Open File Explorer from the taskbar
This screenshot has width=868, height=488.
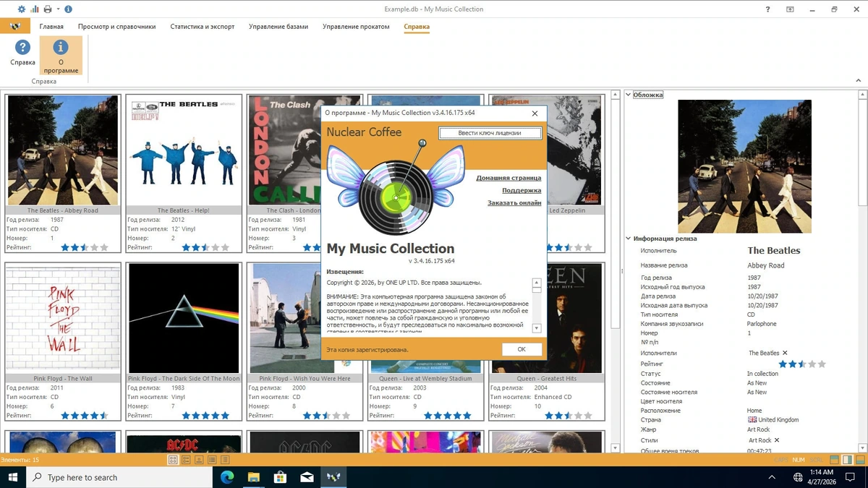(254, 477)
